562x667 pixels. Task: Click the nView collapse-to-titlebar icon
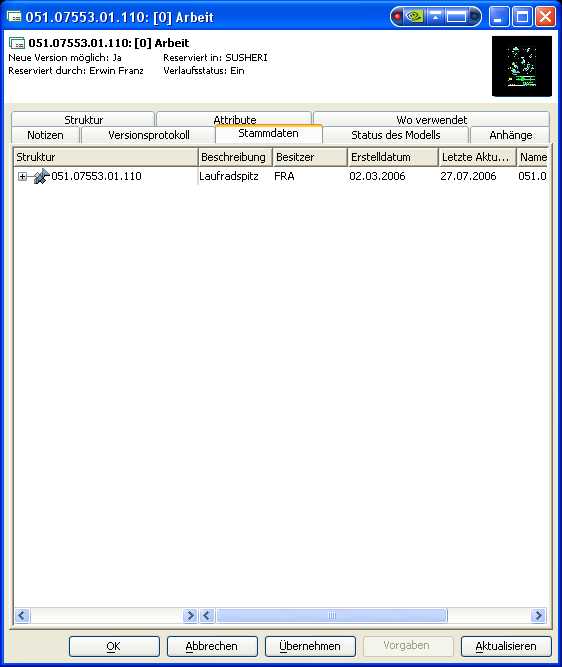435,17
